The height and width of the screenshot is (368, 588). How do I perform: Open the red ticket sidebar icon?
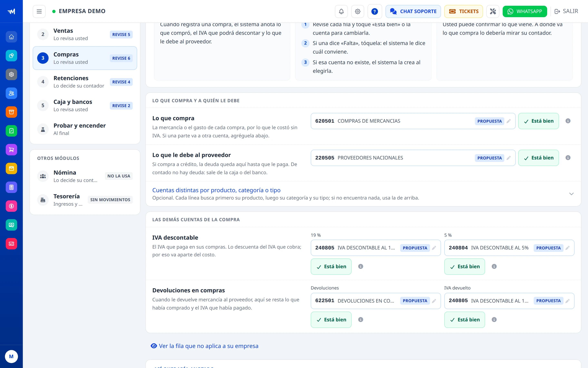11,244
